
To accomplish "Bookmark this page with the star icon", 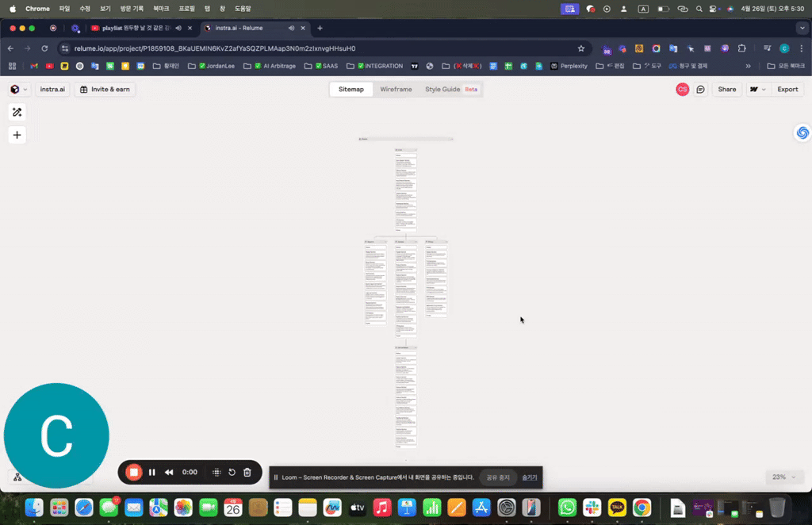I will [x=580, y=48].
